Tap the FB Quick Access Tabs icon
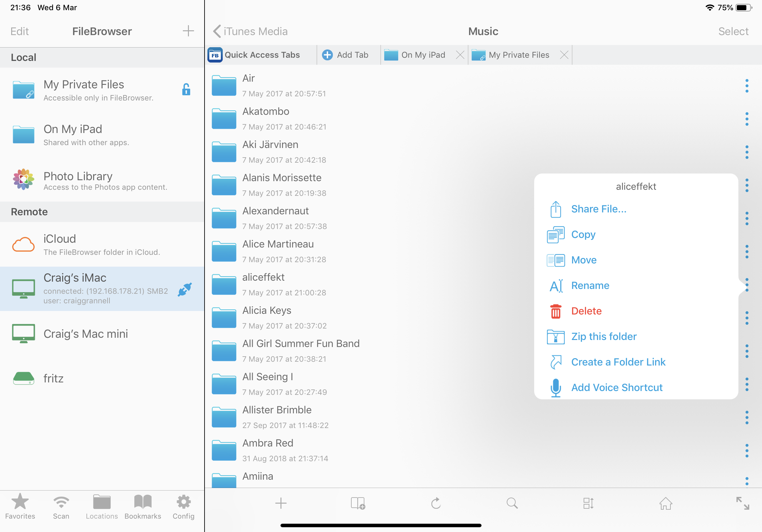762x532 pixels. 215,55
